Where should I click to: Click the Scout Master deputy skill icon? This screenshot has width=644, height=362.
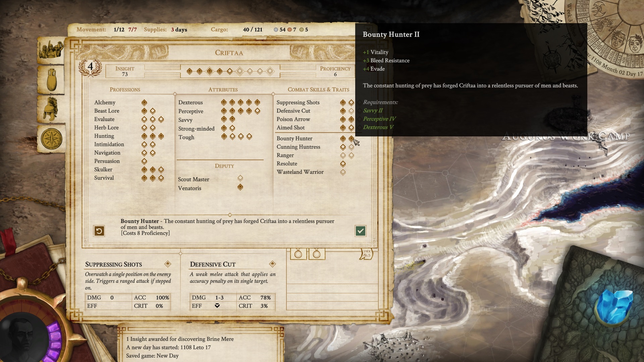tap(240, 179)
